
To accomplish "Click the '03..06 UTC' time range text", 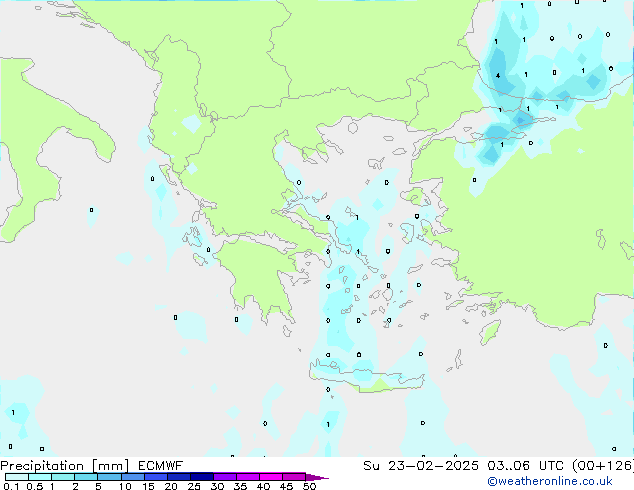I will click(x=525, y=466).
